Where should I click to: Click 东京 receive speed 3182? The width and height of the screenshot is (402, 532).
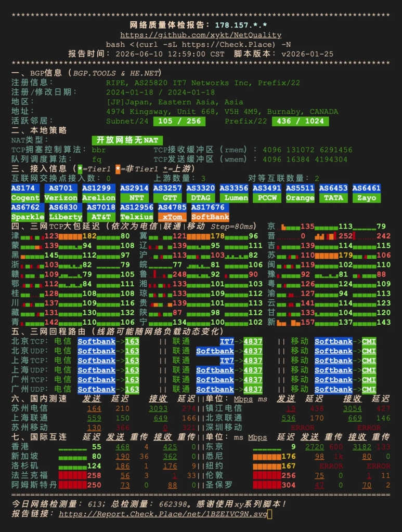pos(362,447)
